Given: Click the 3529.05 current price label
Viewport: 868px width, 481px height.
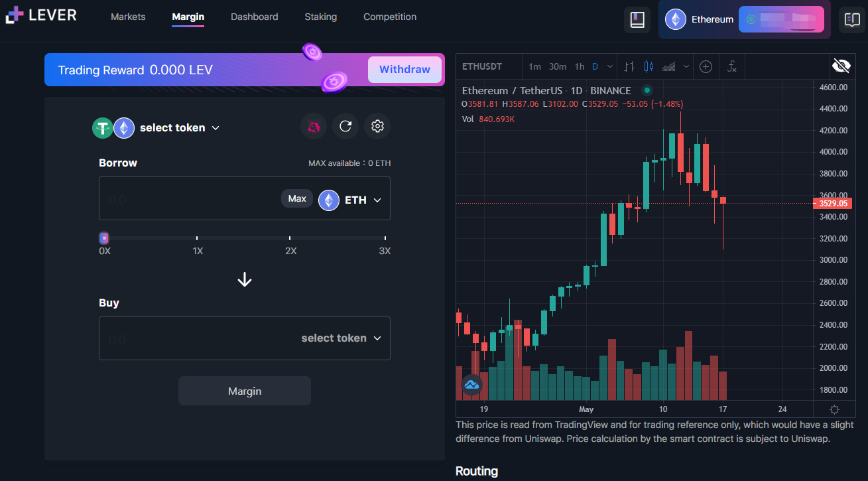Looking at the screenshot, I should (x=833, y=203).
